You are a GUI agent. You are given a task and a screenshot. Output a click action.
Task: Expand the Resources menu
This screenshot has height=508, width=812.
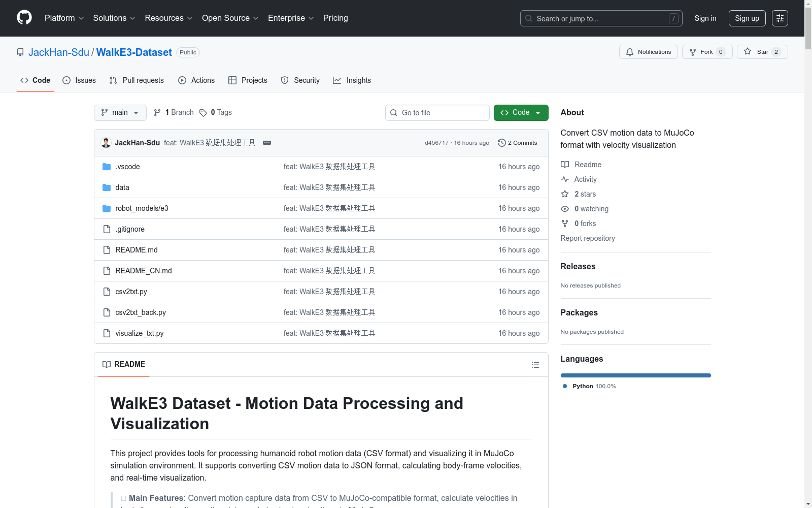click(x=169, y=18)
